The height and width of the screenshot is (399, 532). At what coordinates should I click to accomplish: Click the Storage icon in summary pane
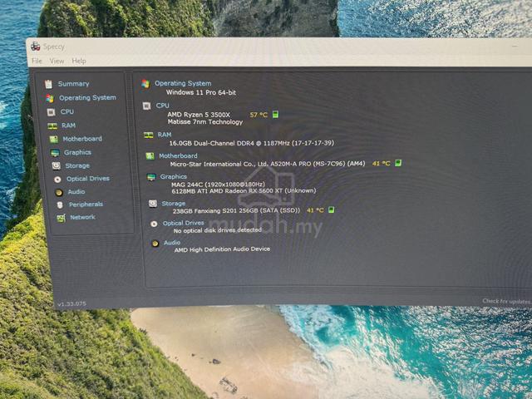pyautogui.click(x=153, y=204)
